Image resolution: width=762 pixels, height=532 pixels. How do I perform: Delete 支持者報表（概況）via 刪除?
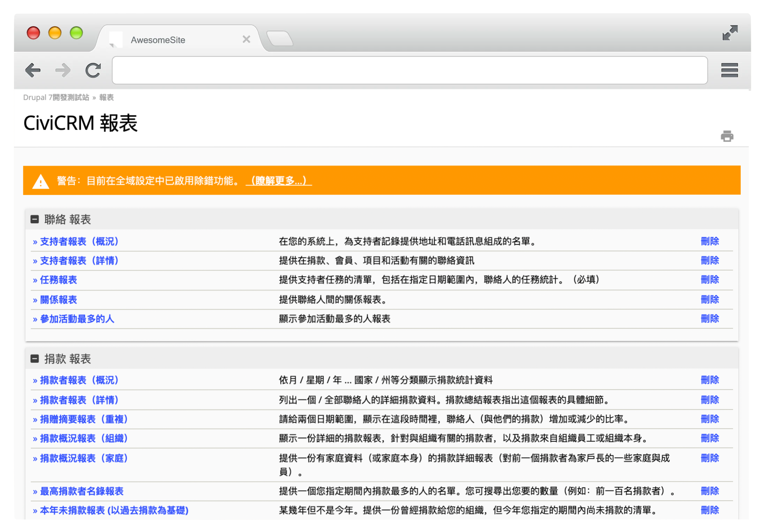710,241
